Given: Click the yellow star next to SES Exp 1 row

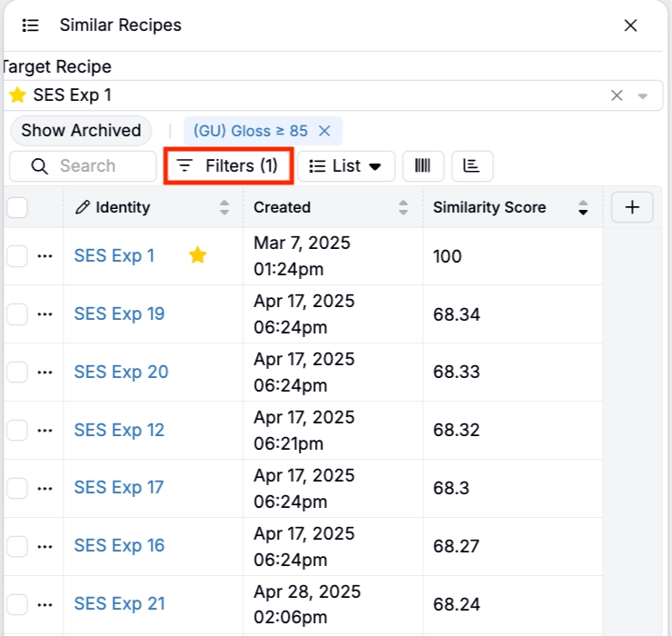Looking at the screenshot, I should tap(197, 256).
